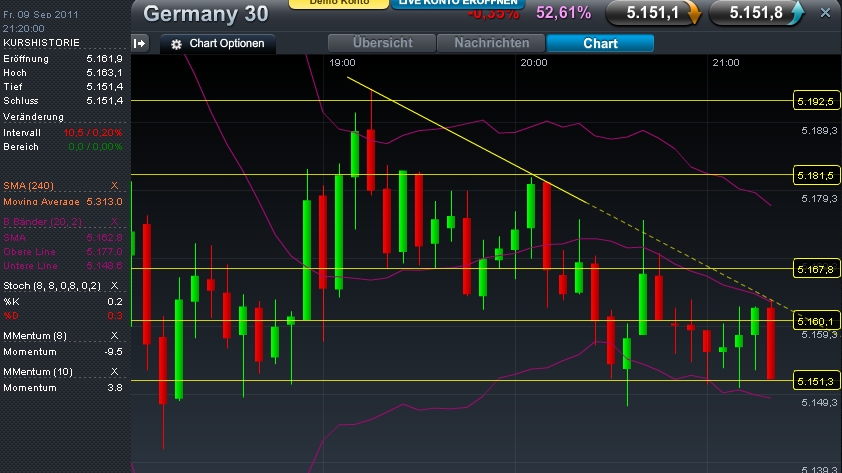Remove the MMentum (10) indicator
The image size is (842, 473).
pyautogui.click(x=114, y=372)
